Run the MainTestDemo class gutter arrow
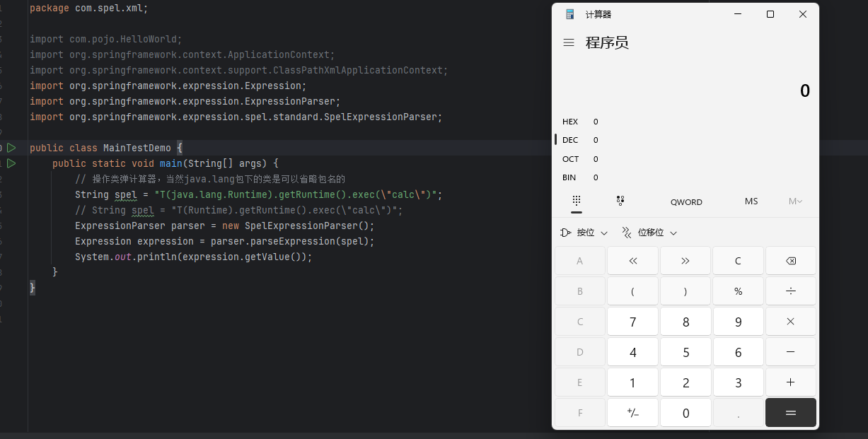868x439 pixels. click(11, 148)
